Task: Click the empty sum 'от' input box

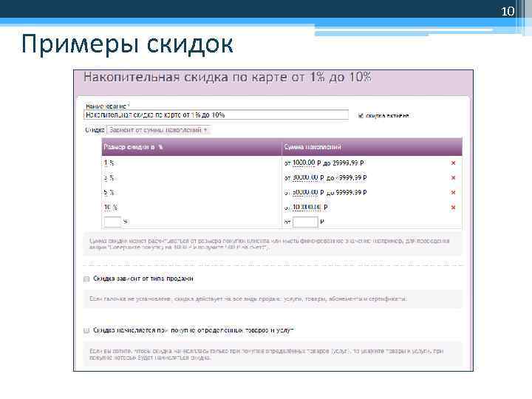Action: point(305,222)
